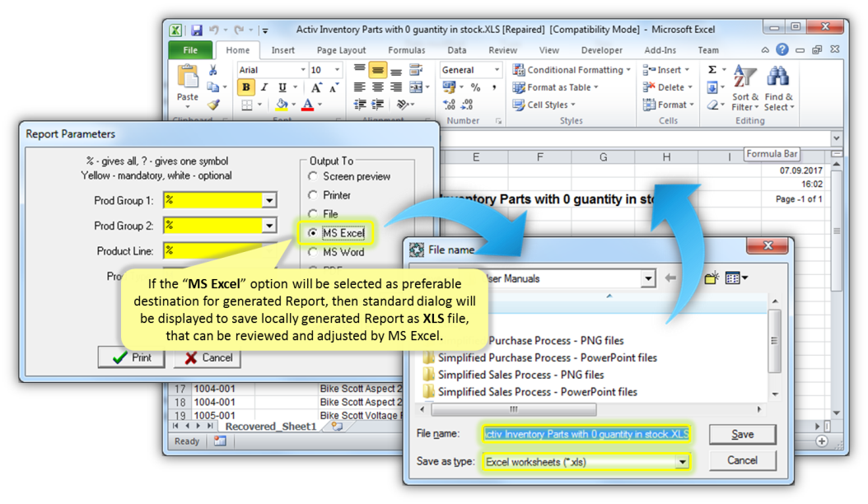Select folder "Simplified Sales Process - PNG files"
The width and height of the screenshot is (868, 504).
tap(520, 375)
